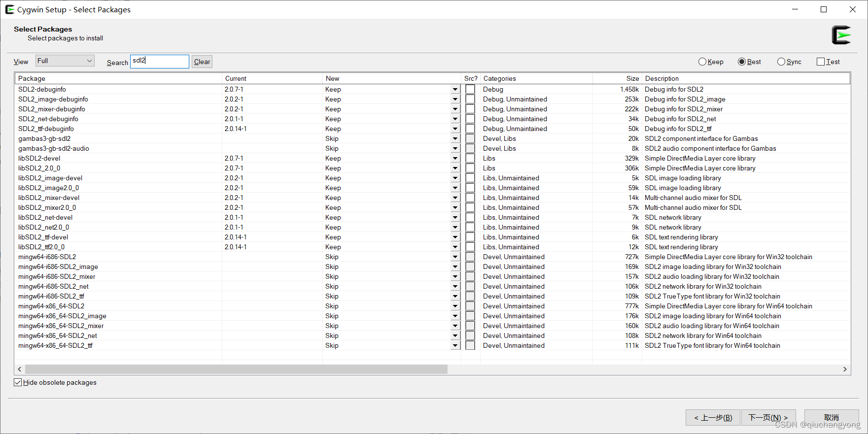Check Src box for libSDL2_net2.0_0
Viewport: 868px width, 434px height.
pos(470,227)
